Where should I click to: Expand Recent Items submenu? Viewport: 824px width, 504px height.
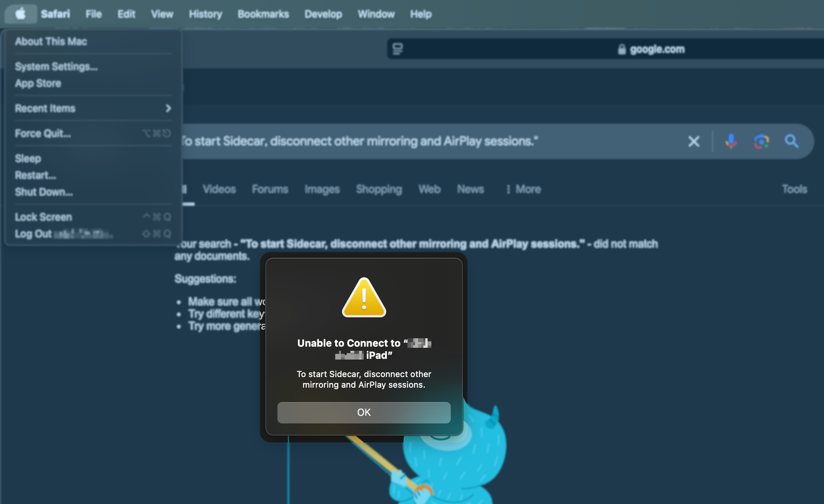tap(93, 108)
